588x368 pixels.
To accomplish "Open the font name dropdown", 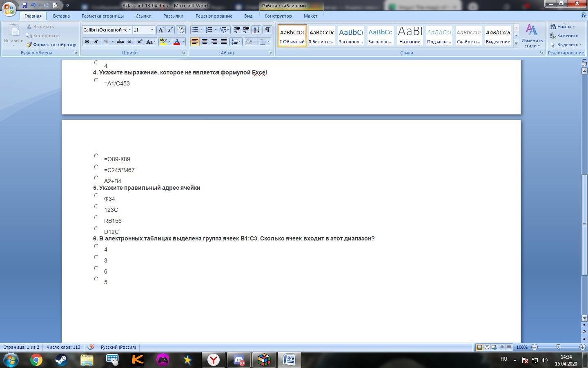I will click(129, 30).
